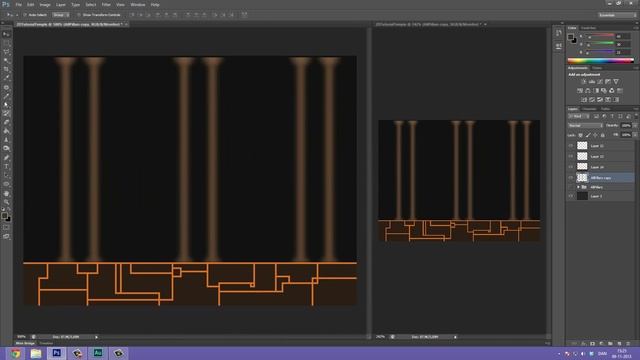Toggle Quick Mask mode
The height and width of the screenshot is (360, 640).
6,227
